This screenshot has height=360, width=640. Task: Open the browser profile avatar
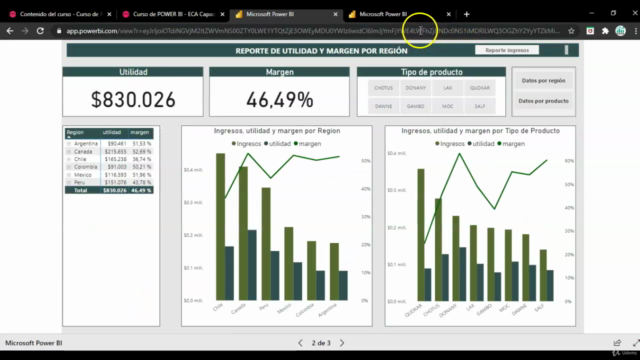coord(620,31)
